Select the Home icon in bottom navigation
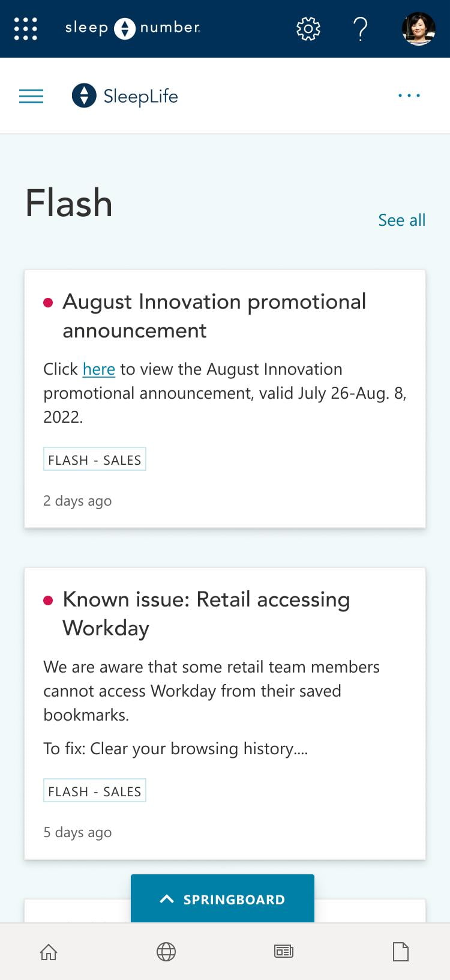The width and height of the screenshot is (450, 980). [48, 952]
